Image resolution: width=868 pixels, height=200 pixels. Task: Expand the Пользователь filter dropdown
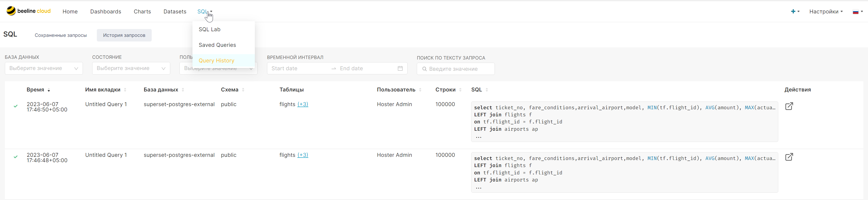(x=251, y=69)
